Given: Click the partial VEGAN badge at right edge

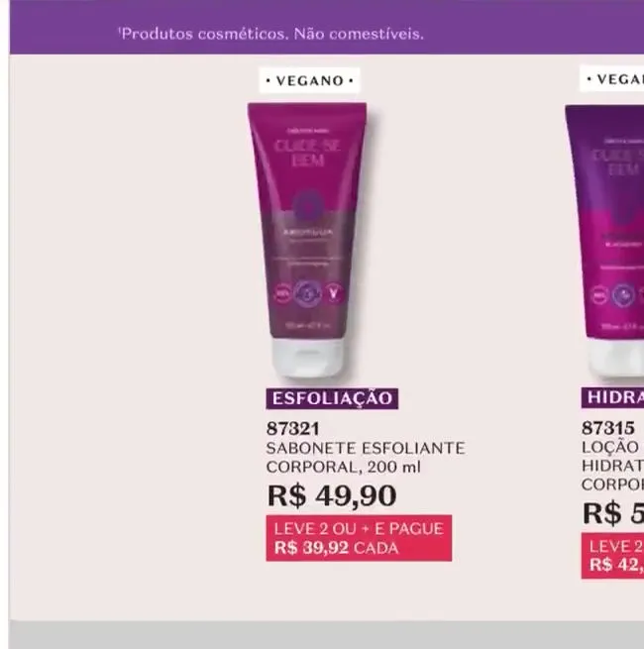Looking at the screenshot, I should click(x=611, y=78).
